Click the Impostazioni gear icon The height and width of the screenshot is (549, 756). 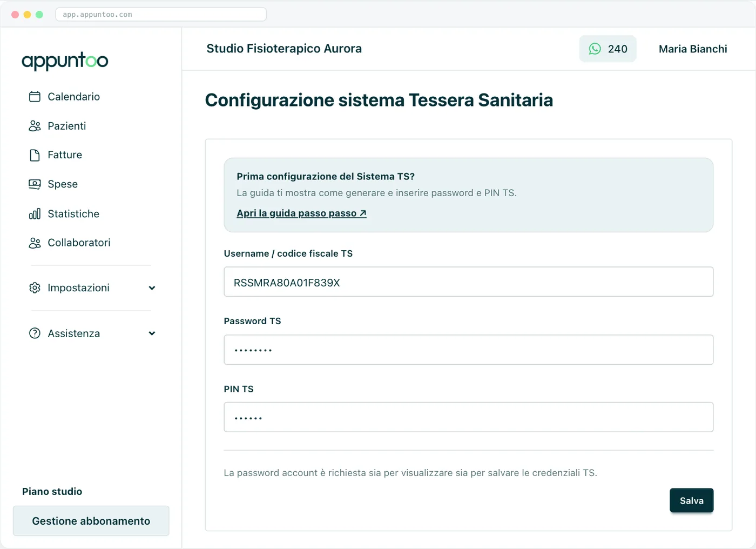tap(35, 288)
